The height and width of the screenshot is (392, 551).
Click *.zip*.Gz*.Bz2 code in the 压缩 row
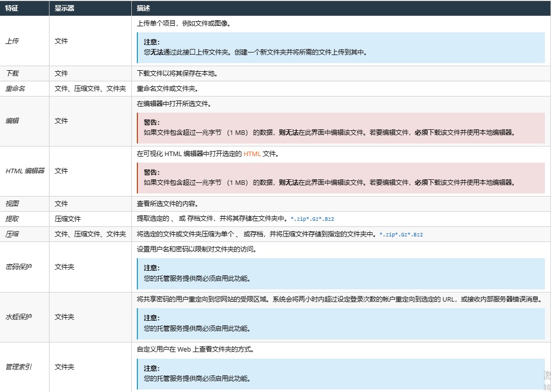coord(402,234)
